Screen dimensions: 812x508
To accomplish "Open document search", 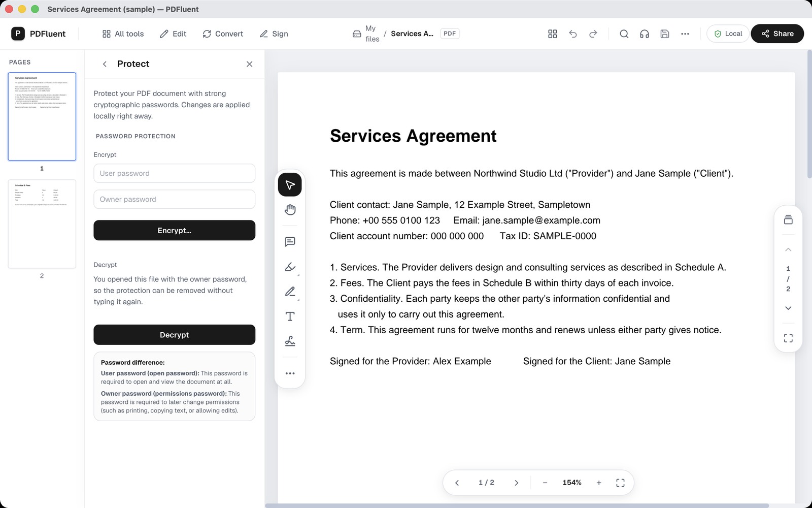I will 624,34.
